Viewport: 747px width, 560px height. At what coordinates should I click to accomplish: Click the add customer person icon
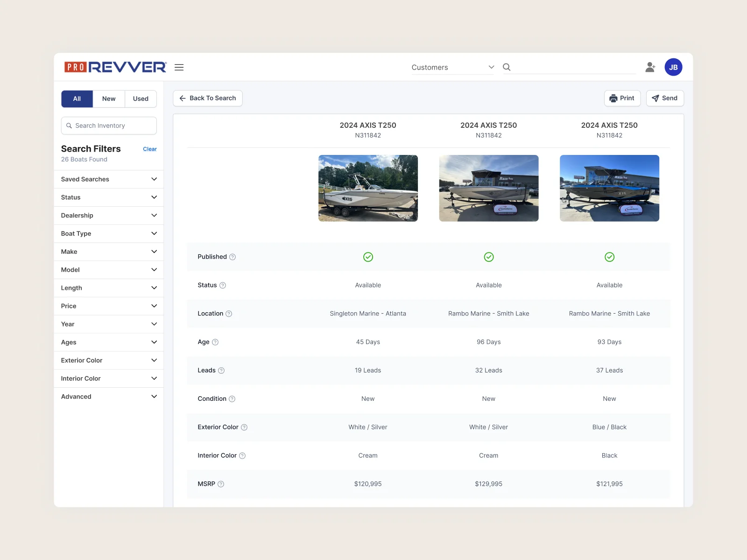[650, 67]
